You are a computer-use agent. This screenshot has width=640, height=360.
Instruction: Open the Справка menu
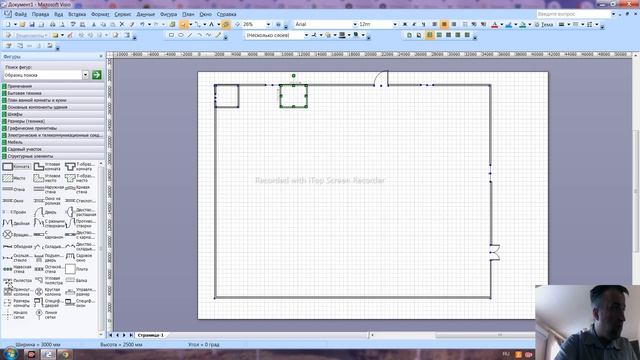[x=227, y=14]
